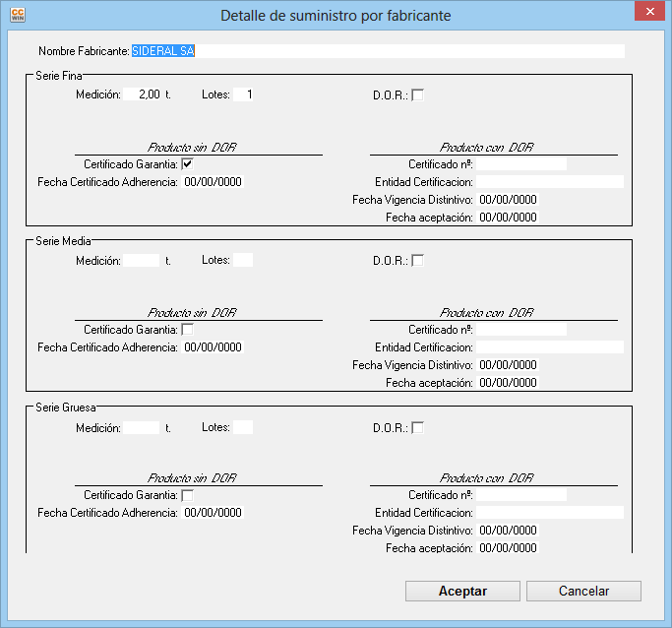Click the 'Serie Gruesa' group label
Screen dimensions: 672x628
[x=66, y=408]
